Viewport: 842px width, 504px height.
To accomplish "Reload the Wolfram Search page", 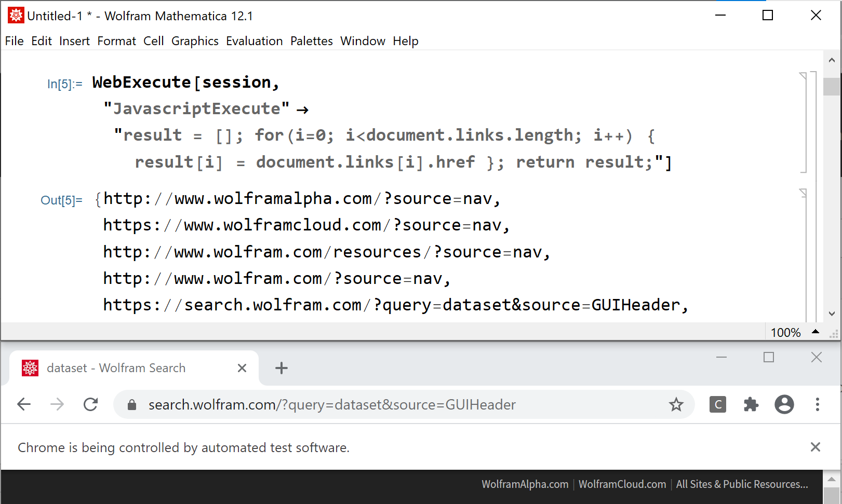I will (x=91, y=404).
